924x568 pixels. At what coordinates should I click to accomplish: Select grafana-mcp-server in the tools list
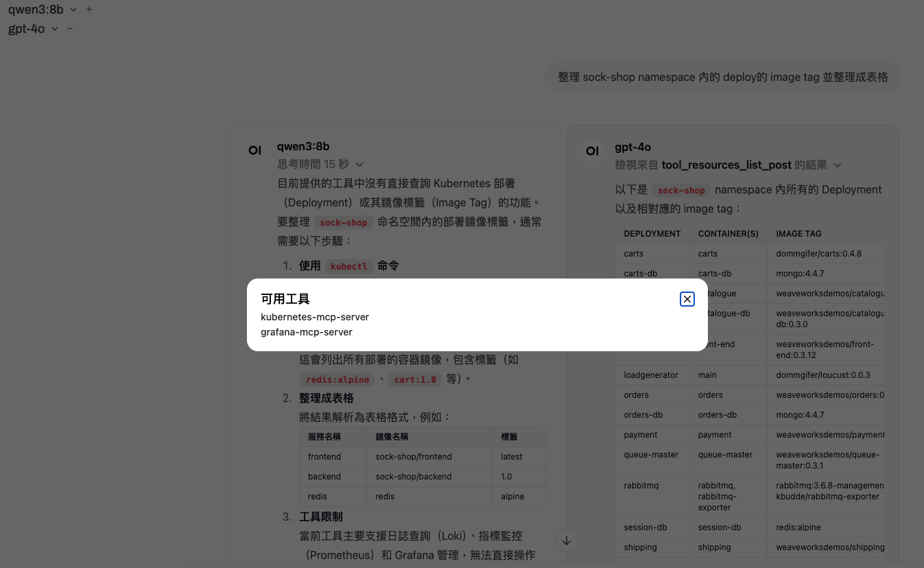(307, 332)
